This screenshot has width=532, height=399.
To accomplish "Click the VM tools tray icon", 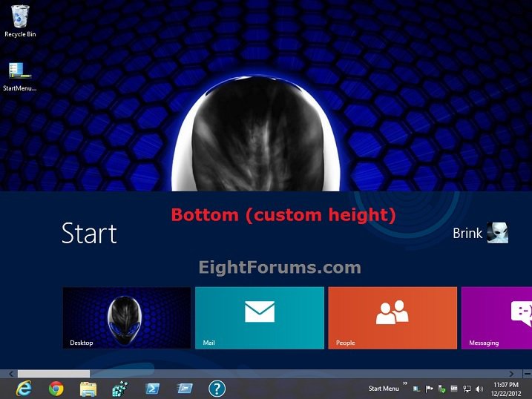I will (x=454, y=389).
